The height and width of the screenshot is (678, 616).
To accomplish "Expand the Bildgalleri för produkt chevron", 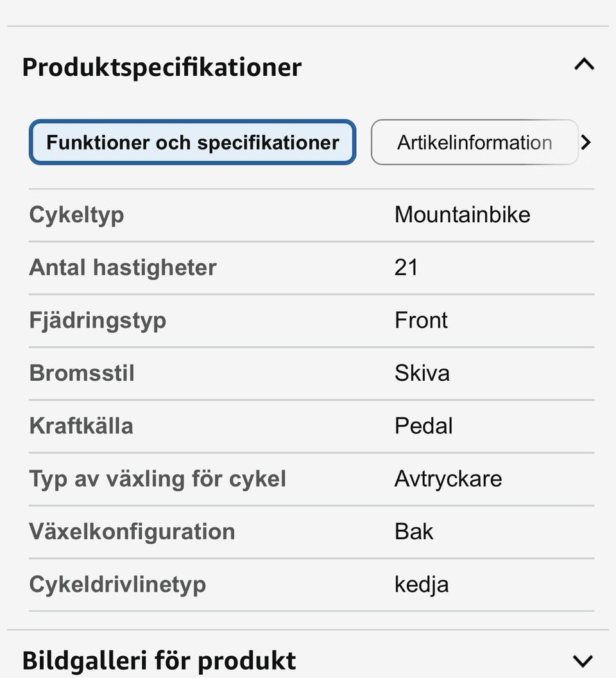I will coord(583,661).
